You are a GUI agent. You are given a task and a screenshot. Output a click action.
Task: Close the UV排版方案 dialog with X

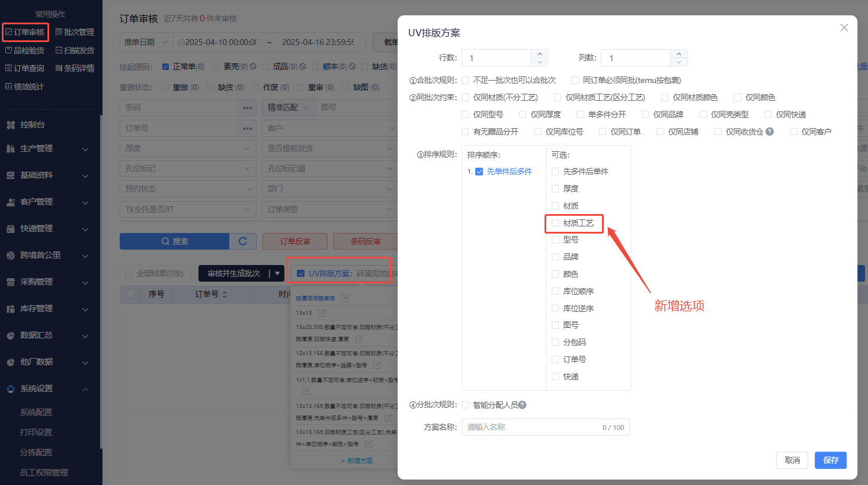tap(844, 28)
